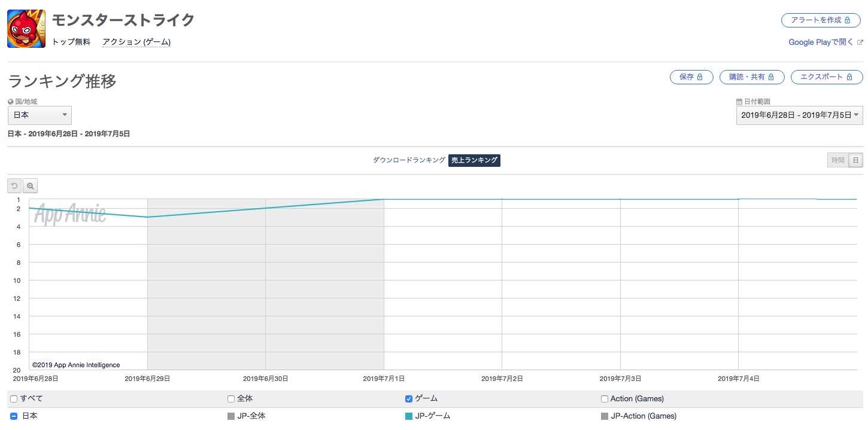The width and height of the screenshot is (868, 430).
Task: Click the 2019年6月28日 axis date label
Action: (35, 379)
